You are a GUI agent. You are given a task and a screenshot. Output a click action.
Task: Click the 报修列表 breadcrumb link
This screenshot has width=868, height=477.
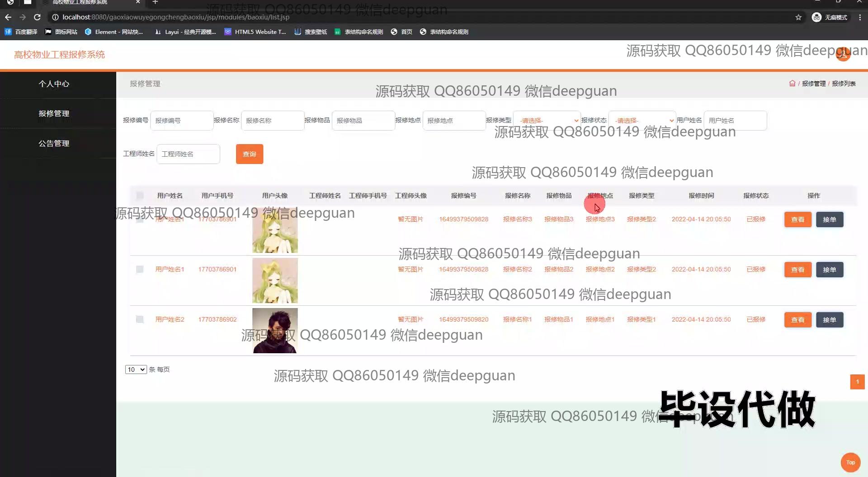pos(844,84)
